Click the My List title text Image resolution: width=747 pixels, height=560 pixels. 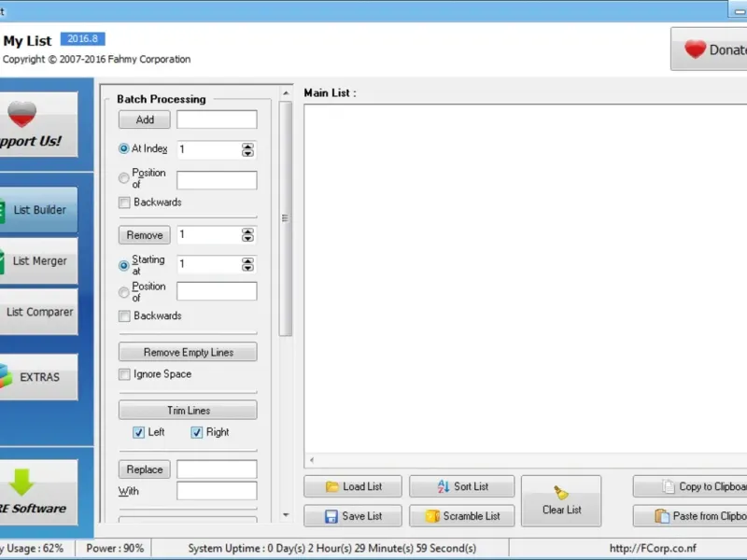coord(27,41)
